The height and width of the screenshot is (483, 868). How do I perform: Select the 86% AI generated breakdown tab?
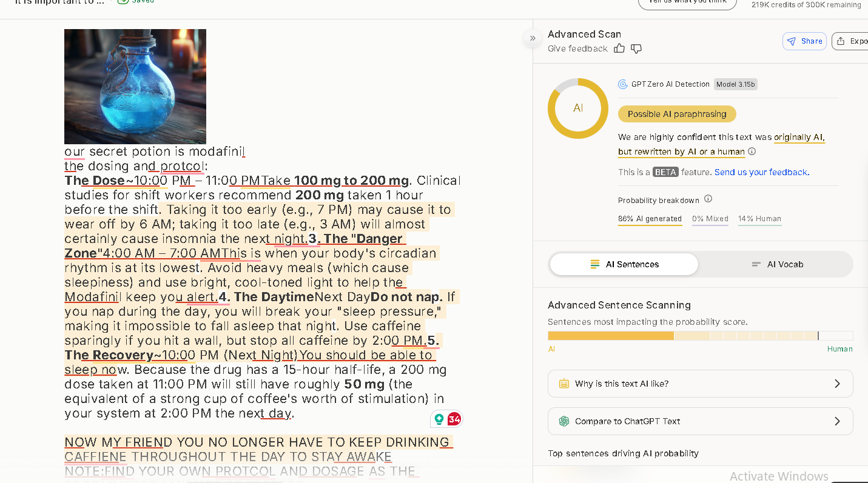(x=650, y=219)
